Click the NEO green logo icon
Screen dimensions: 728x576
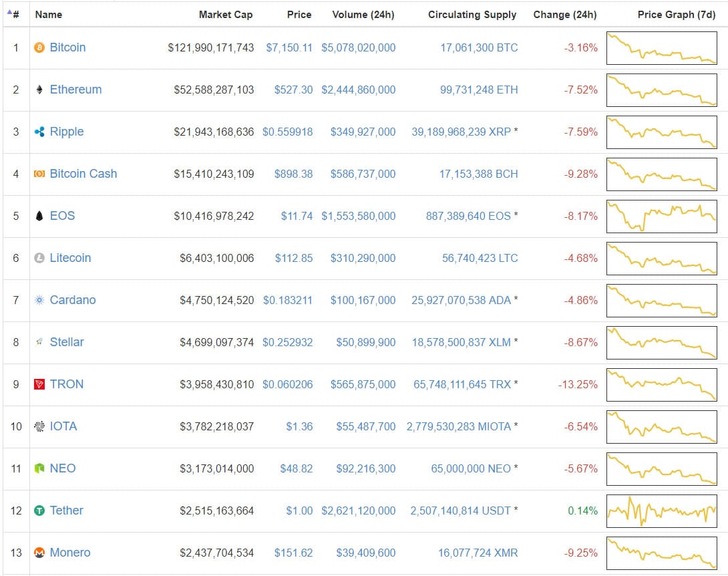(x=39, y=468)
